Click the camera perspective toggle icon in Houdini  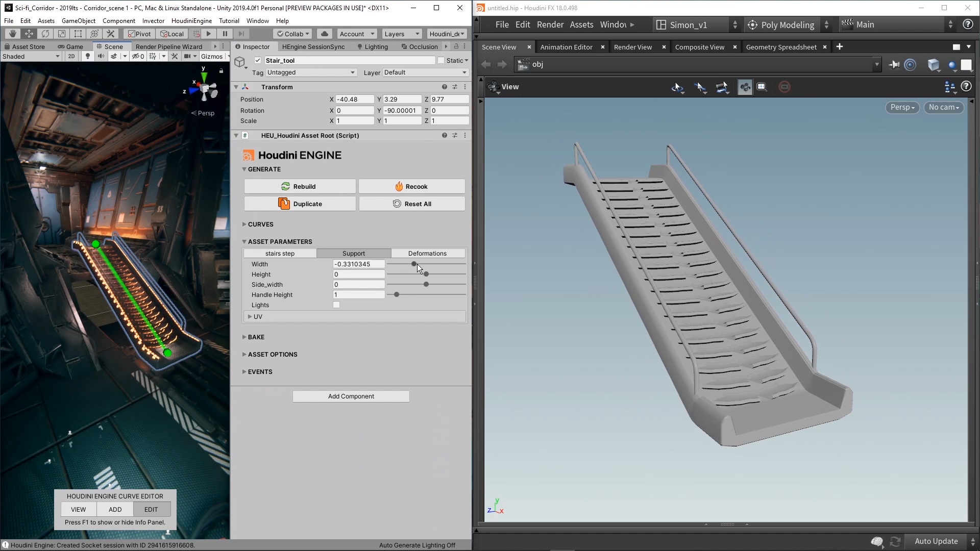(901, 107)
